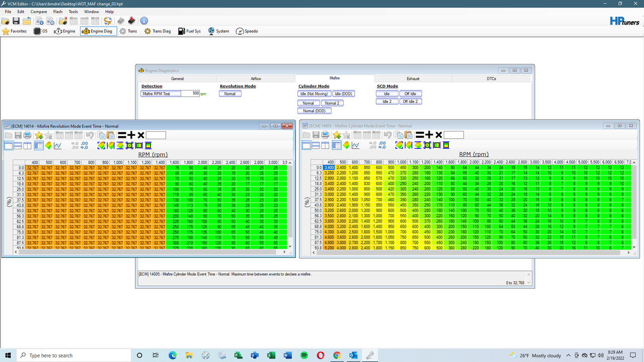Open the Idle (Not Moving) table
Screen dimensions: 644x362
pyautogui.click(x=315, y=94)
